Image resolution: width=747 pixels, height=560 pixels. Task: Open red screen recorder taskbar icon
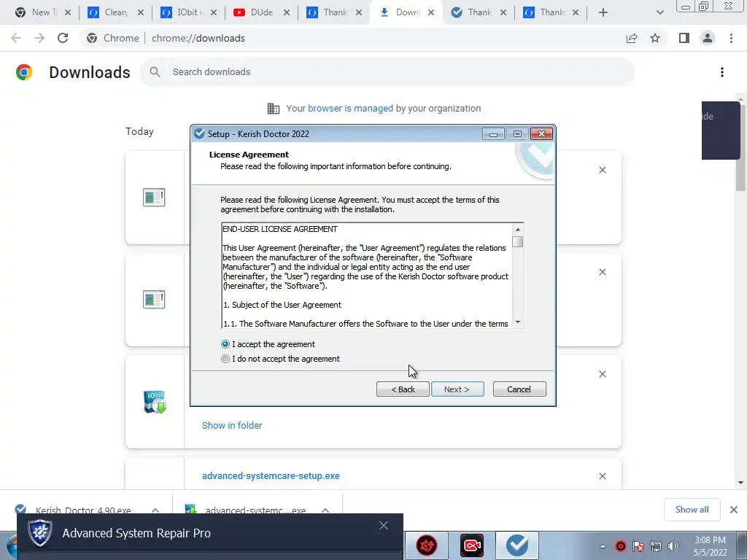[472, 545]
